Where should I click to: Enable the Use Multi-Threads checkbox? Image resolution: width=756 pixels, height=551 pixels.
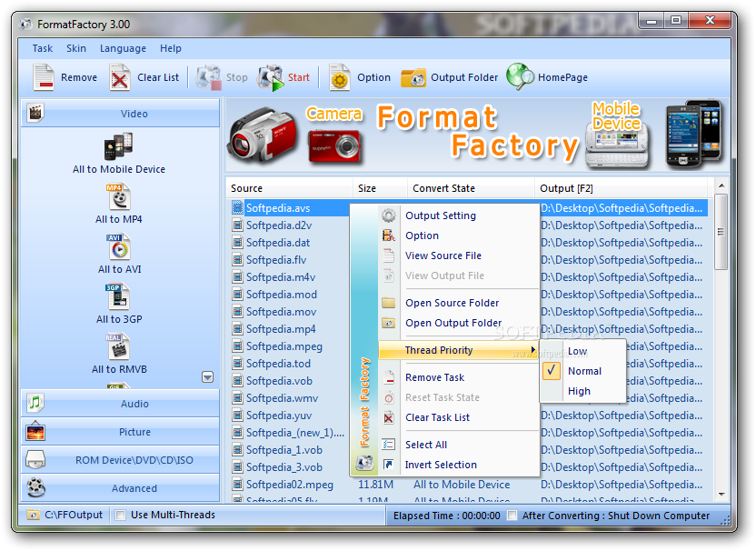(121, 515)
